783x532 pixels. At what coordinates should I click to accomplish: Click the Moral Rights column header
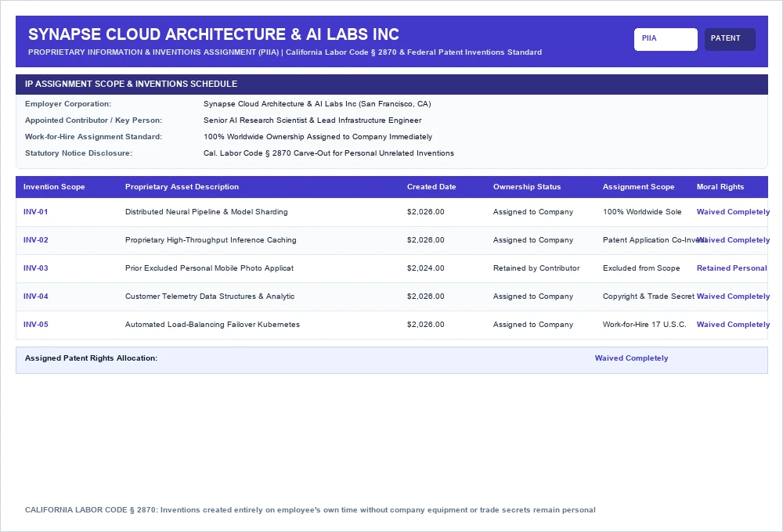[x=720, y=187]
